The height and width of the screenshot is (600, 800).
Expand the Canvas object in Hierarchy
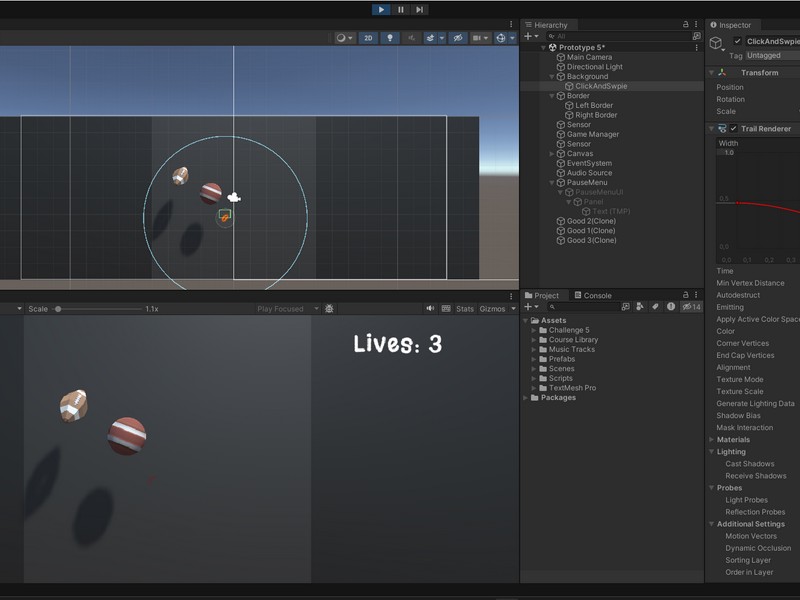coord(552,154)
